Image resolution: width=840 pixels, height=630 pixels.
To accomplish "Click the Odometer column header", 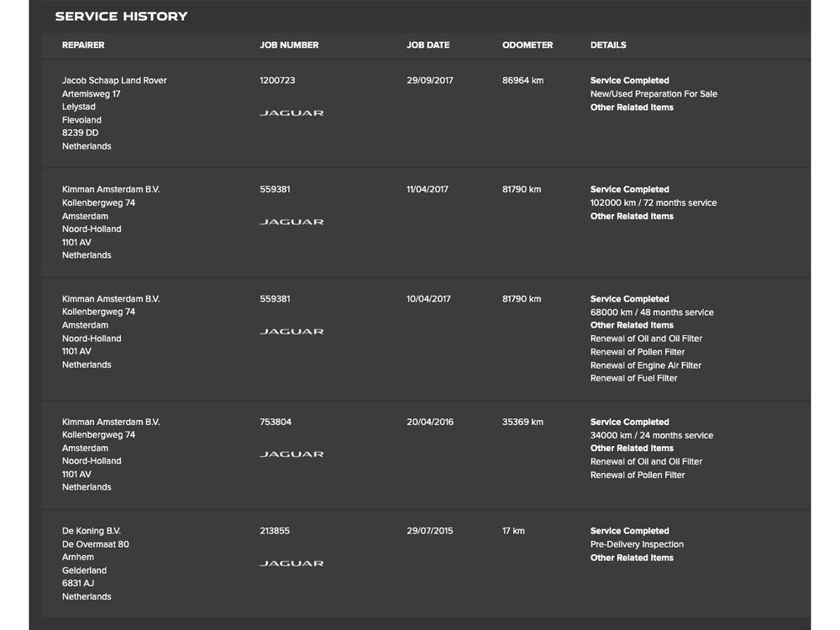I will click(x=528, y=45).
